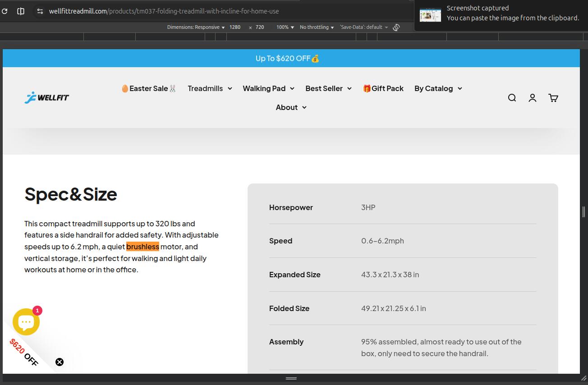Go to the Easter Sale page
Image resolution: width=588 pixels, height=385 pixels.
tap(149, 88)
